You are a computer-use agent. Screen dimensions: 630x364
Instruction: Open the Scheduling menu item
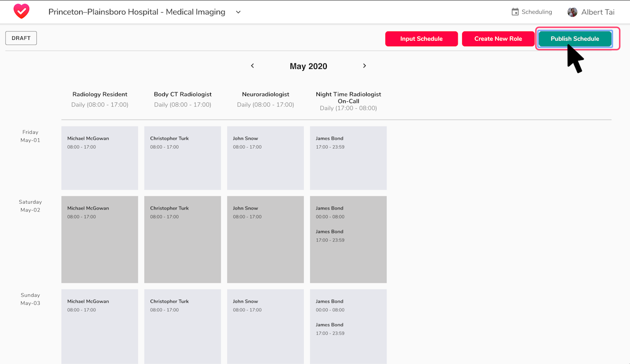click(x=536, y=12)
